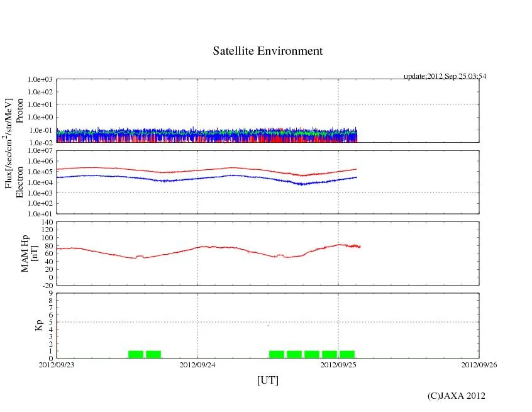Click the Flux unit axis label
Screen dimensions: 532x412
point(9,143)
